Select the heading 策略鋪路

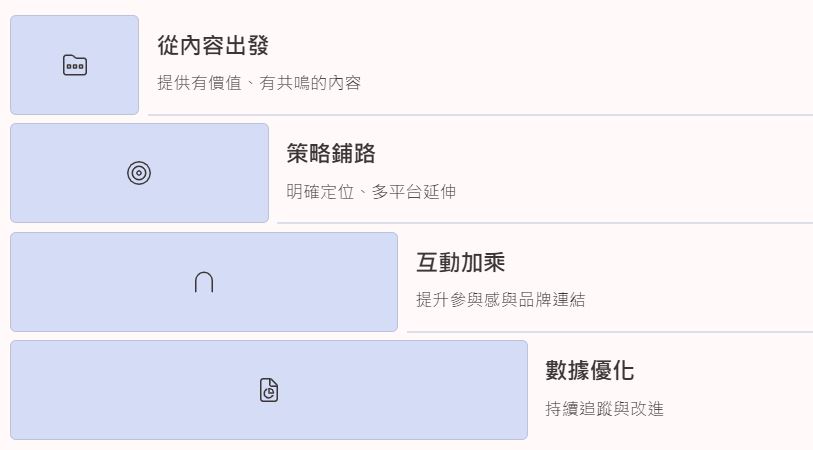pyautogui.click(x=331, y=154)
